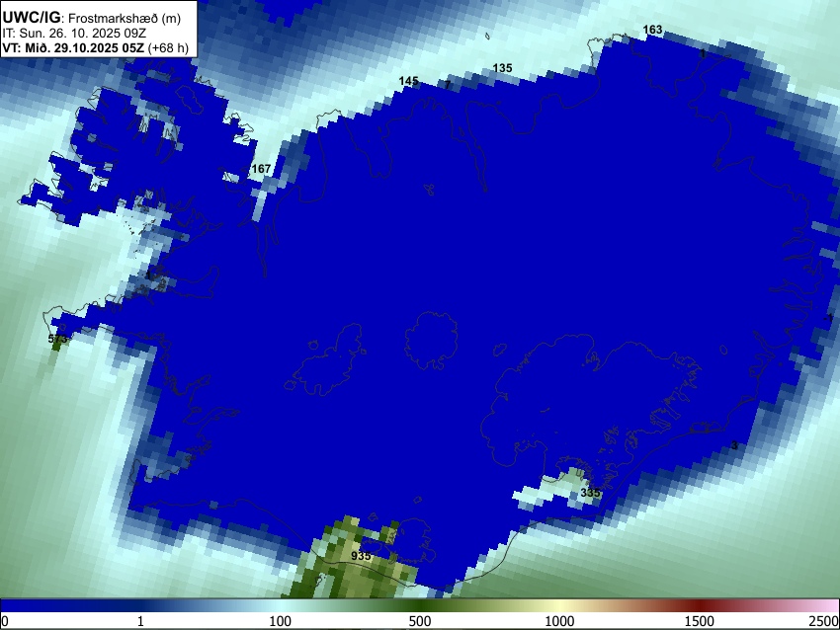Click the station value "3" on the map

click(x=734, y=445)
